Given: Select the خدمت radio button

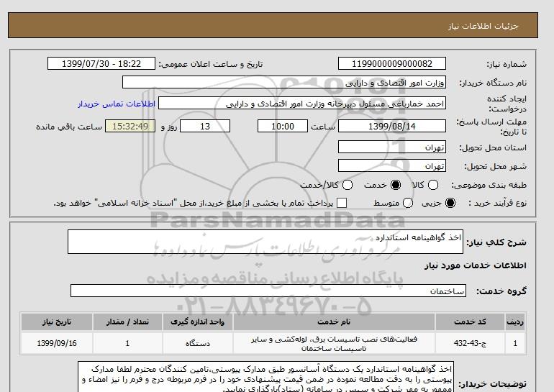Looking at the screenshot, I should [396, 185].
